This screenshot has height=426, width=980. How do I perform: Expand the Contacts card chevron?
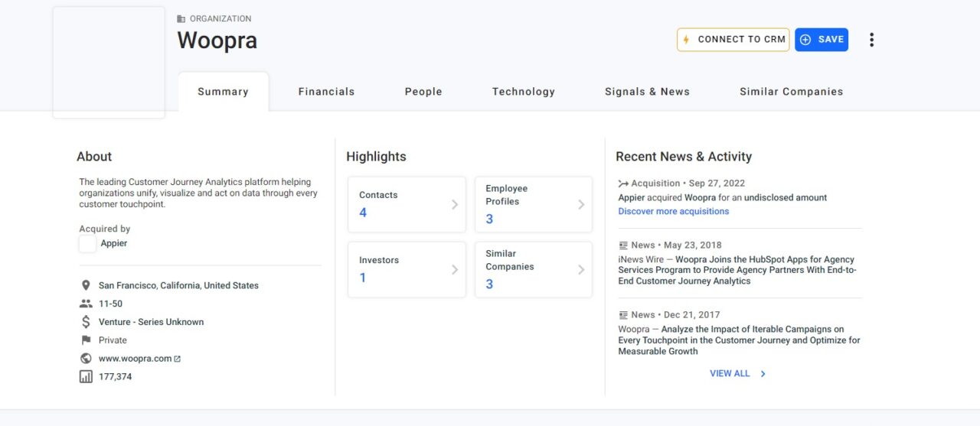pyautogui.click(x=455, y=205)
